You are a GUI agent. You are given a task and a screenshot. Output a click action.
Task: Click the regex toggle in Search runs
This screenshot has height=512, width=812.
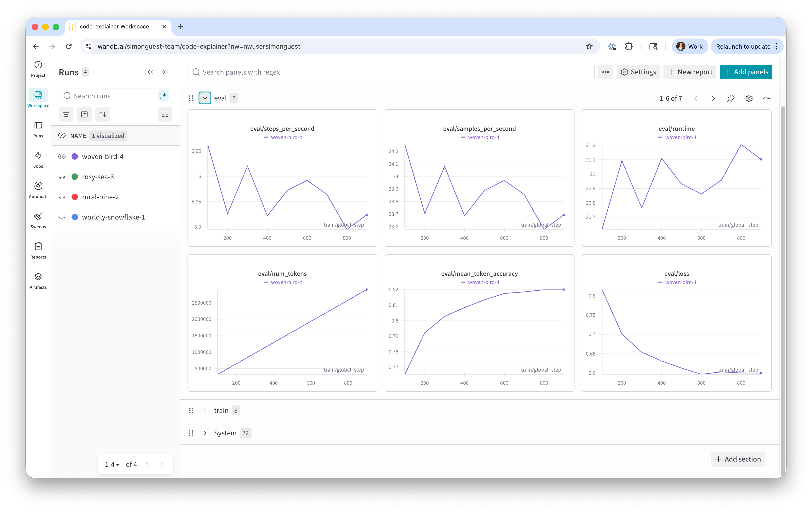(163, 96)
